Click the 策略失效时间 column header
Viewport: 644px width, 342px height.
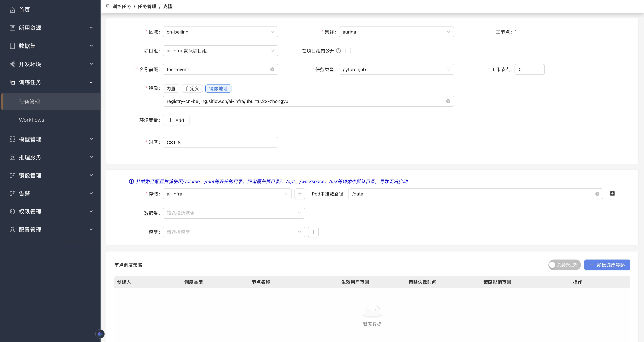[422, 282]
